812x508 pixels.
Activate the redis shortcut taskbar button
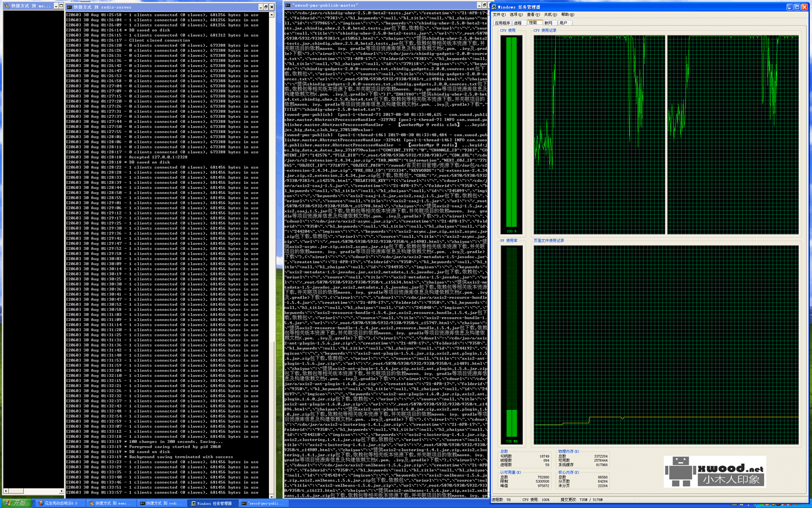(161, 503)
